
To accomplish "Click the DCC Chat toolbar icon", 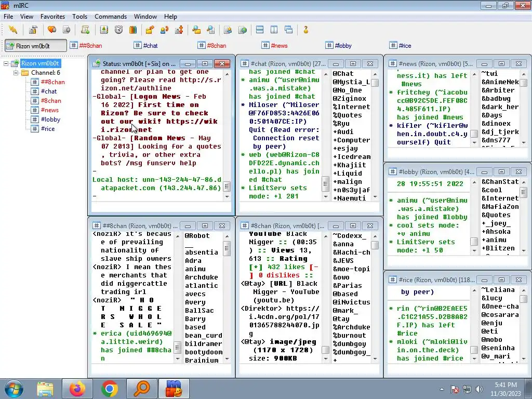I will coord(165,30).
